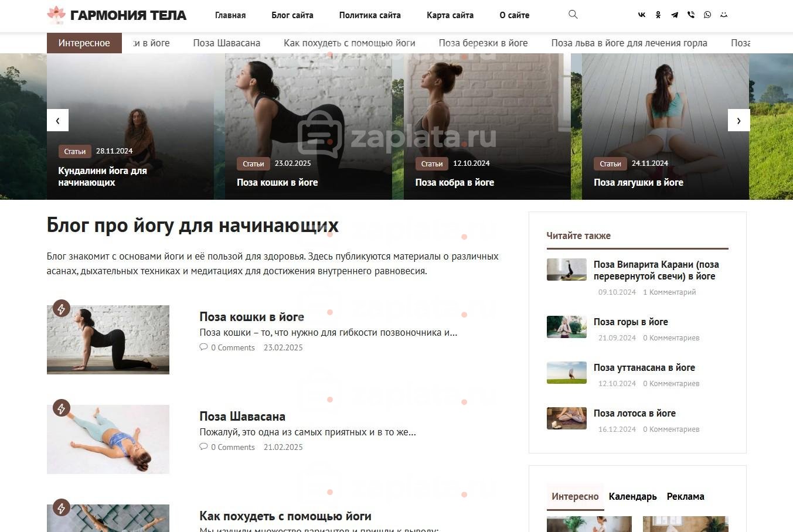Click 0 Comments link under Поза кошки

(233, 347)
